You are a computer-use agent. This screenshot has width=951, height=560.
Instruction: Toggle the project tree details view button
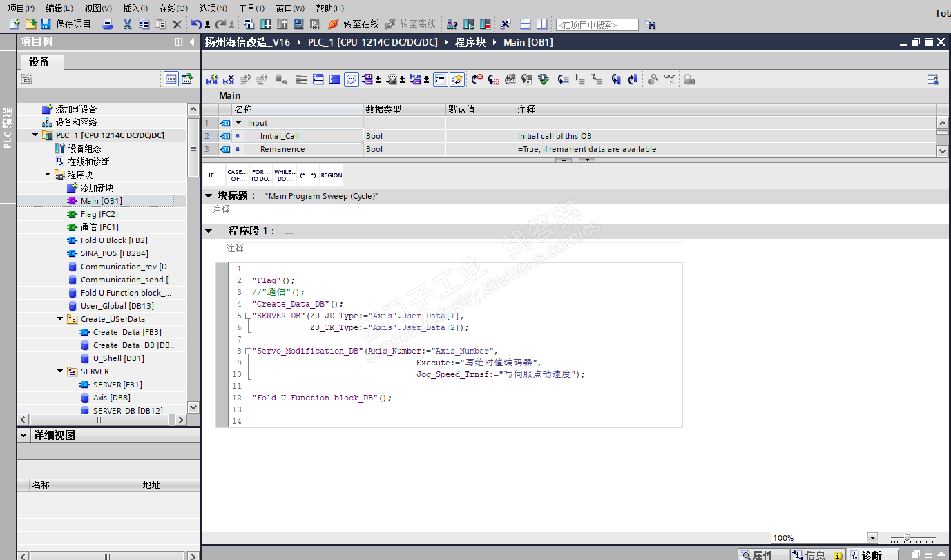[x=171, y=79]
